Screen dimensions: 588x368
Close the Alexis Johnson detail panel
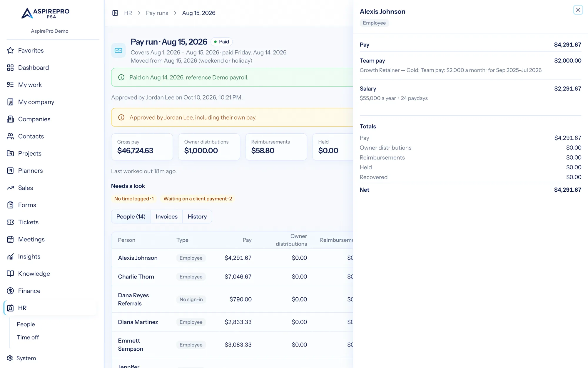pos(578,10)
